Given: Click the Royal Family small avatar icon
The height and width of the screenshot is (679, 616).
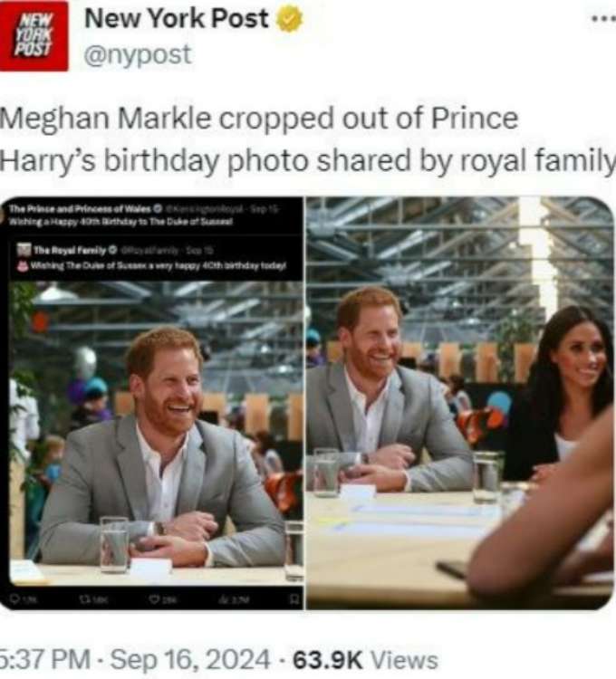Looking at the screenshot, I should coord(24,249).
